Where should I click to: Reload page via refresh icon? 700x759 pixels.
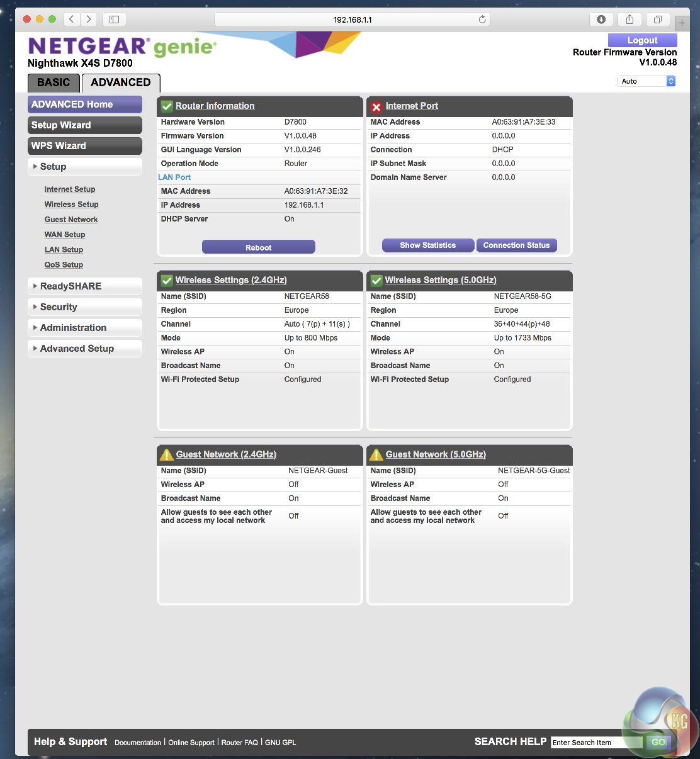point(482,20)
